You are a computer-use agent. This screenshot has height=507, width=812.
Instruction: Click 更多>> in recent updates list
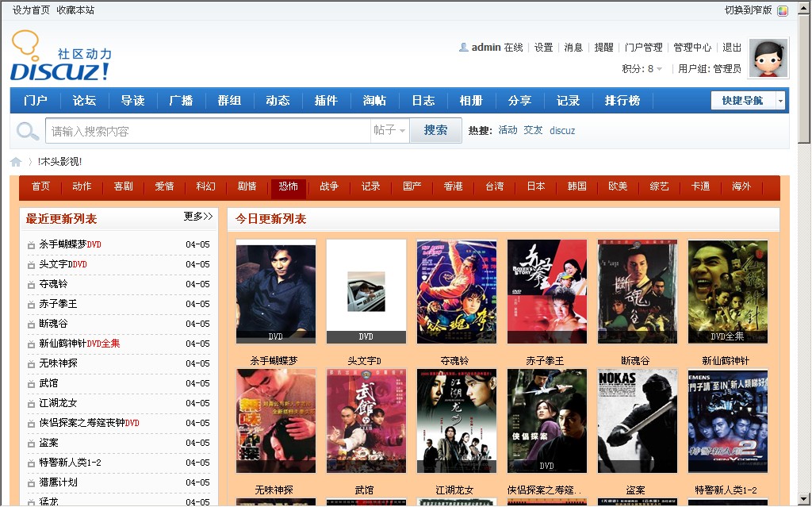coord(198,217)
